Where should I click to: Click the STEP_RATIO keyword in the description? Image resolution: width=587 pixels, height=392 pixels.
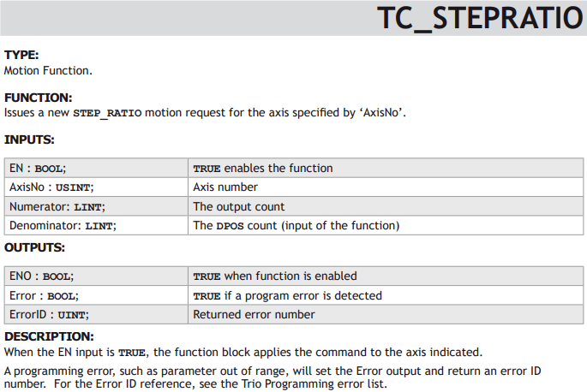(x=107, y=113)
